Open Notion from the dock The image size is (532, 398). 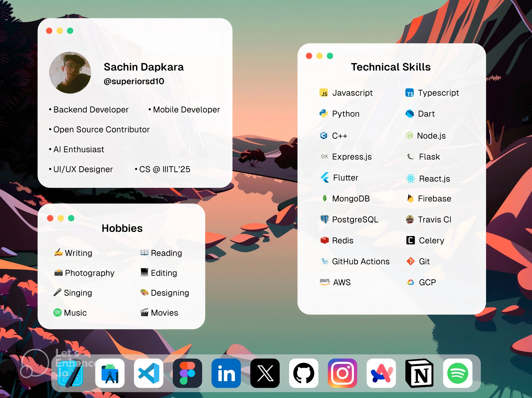tap(420, 373)
